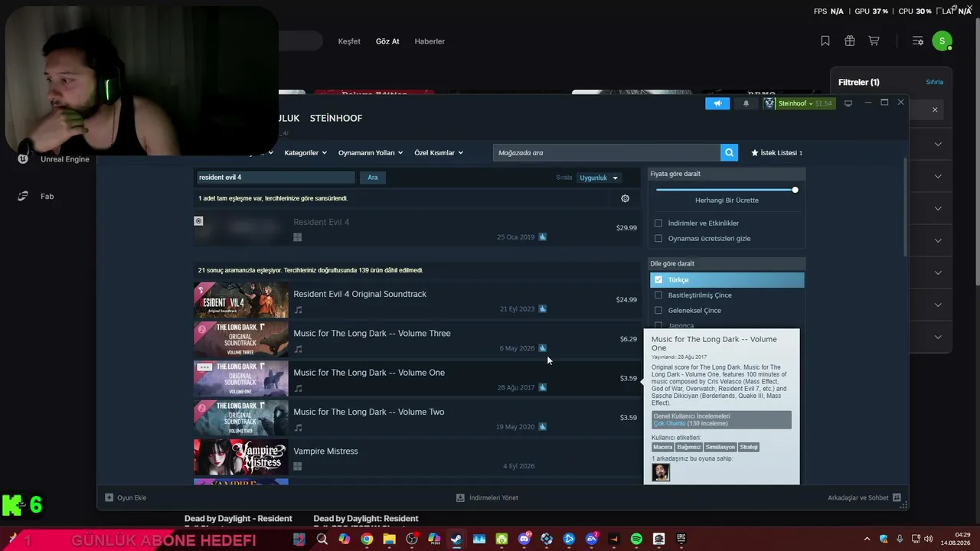Open the Oynamanın Yolları dropdown
The image size is (980, 551).
click(x=371, y=153)
